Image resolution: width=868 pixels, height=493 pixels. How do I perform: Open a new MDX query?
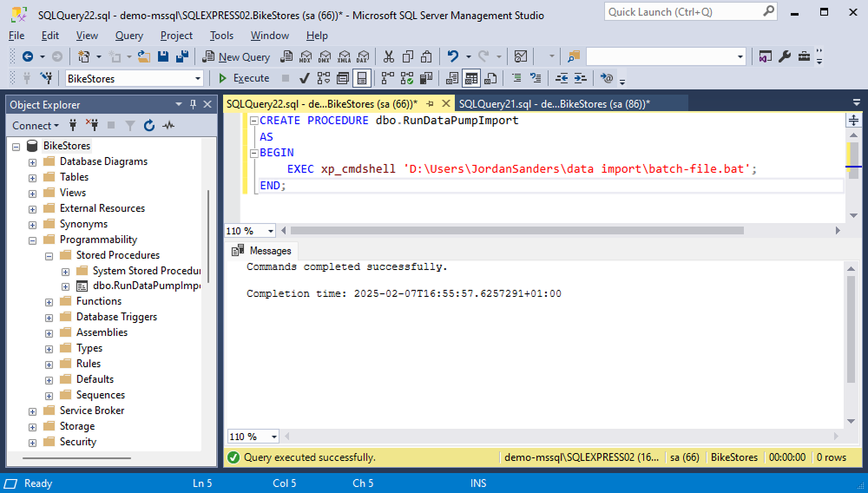[x=306, y=56]
